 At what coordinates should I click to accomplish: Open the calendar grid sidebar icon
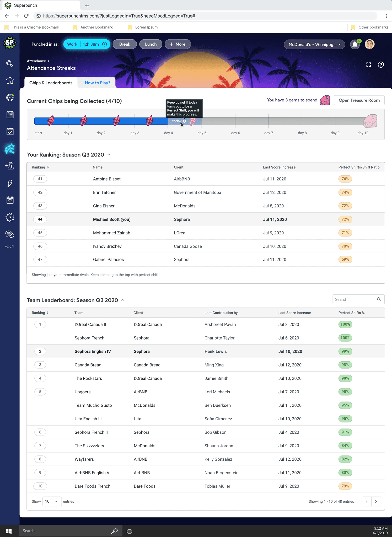click(10, 115)
